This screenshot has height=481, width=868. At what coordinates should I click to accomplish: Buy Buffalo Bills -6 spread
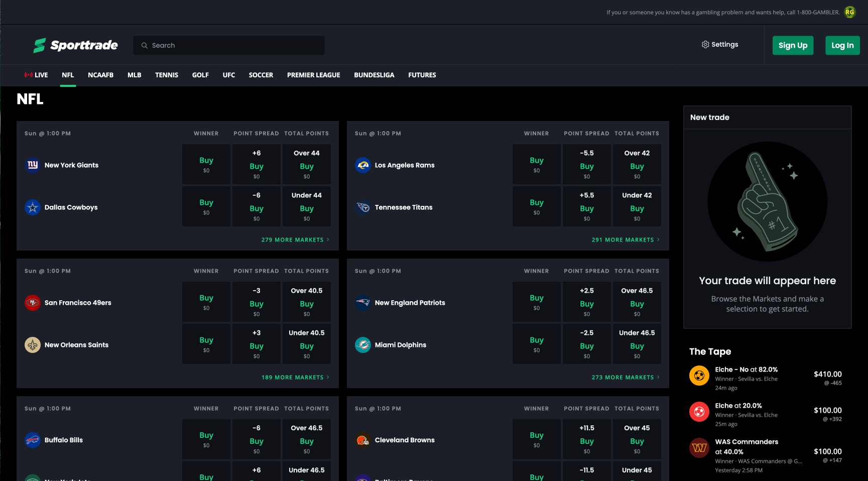257,439
